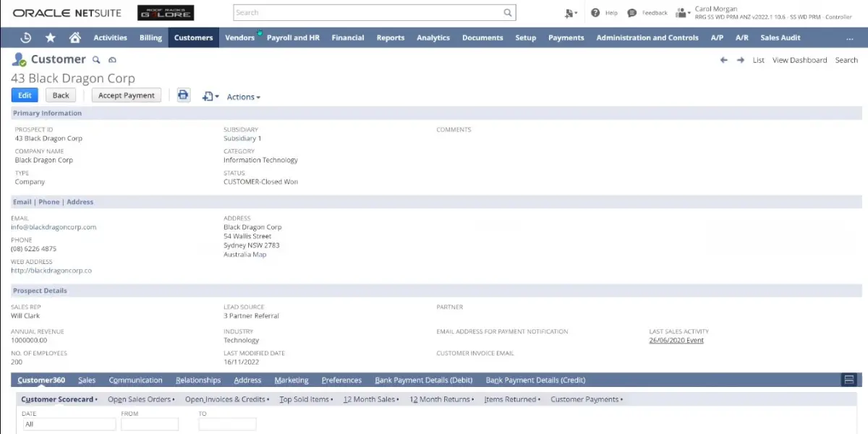
Task: Open the Actions dropdown menu
Action: (x=244, y=97)
